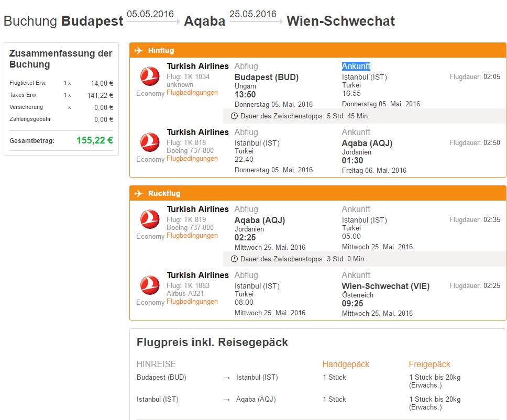Screen dimensions: 507x420
Task: Click the airplane icon beside Hinflug
Action: click(x=139, y=50)
